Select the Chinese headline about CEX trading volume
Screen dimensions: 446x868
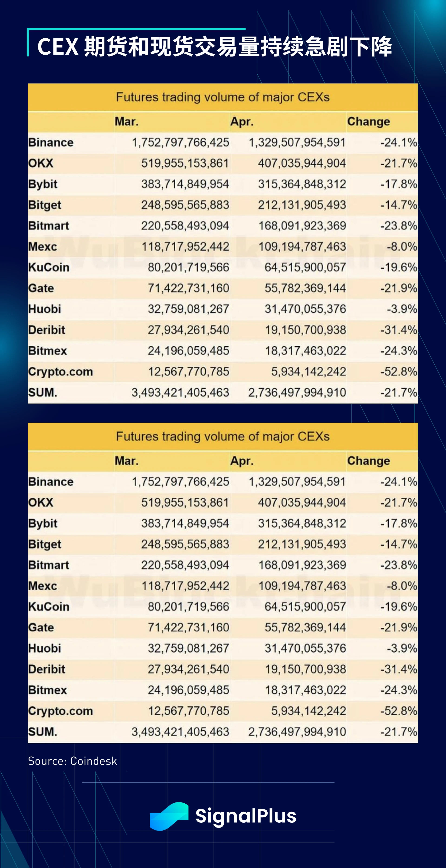tap(214, 46)
